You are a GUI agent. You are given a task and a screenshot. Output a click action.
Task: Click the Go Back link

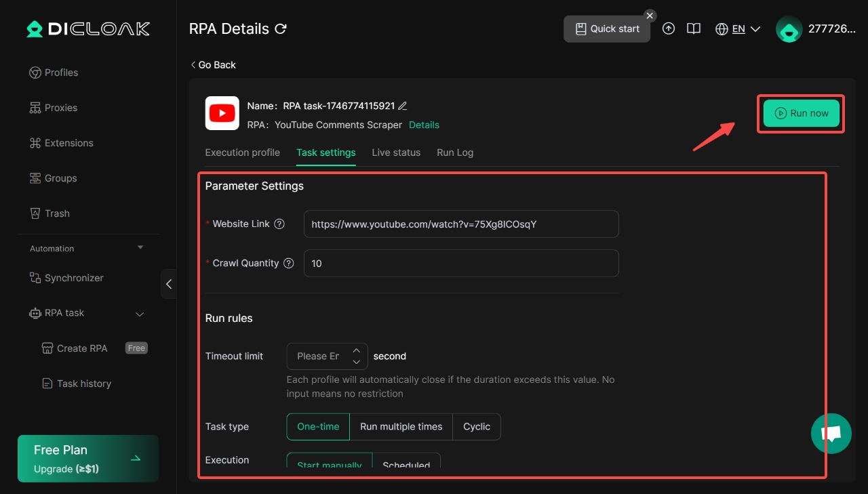214,65
